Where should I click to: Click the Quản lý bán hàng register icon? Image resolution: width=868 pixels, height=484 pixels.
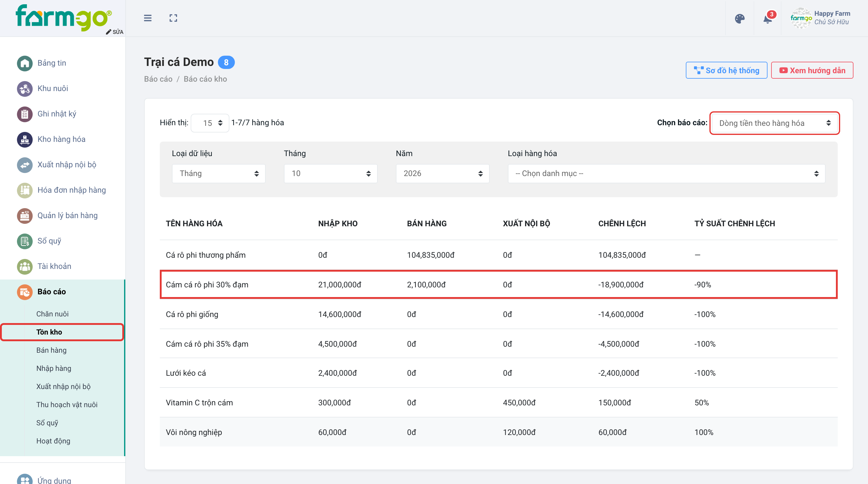coord(25,216)
